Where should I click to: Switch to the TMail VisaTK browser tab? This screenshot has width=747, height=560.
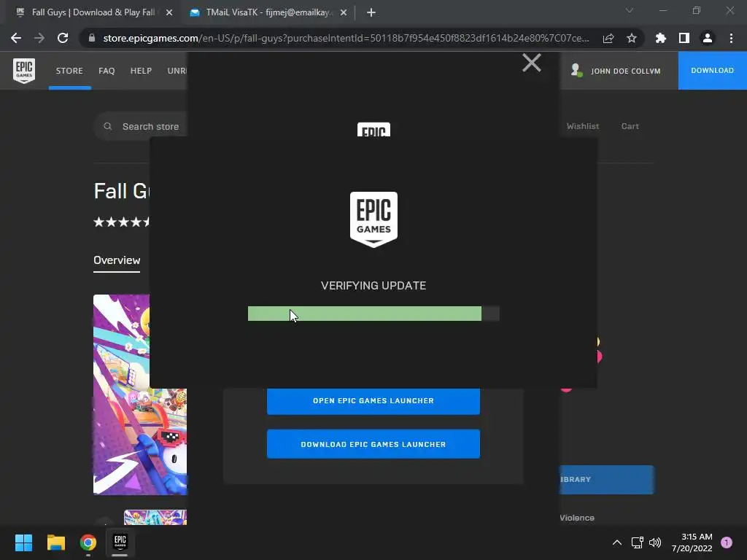267,12
